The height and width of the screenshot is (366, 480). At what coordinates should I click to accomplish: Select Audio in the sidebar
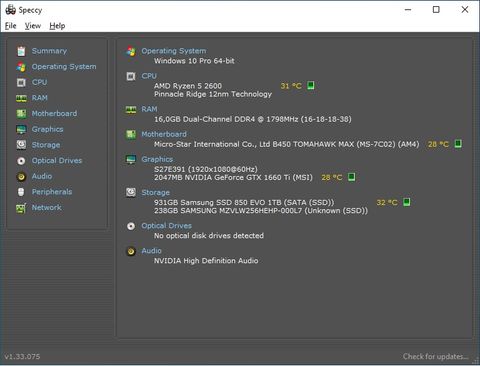42,176
